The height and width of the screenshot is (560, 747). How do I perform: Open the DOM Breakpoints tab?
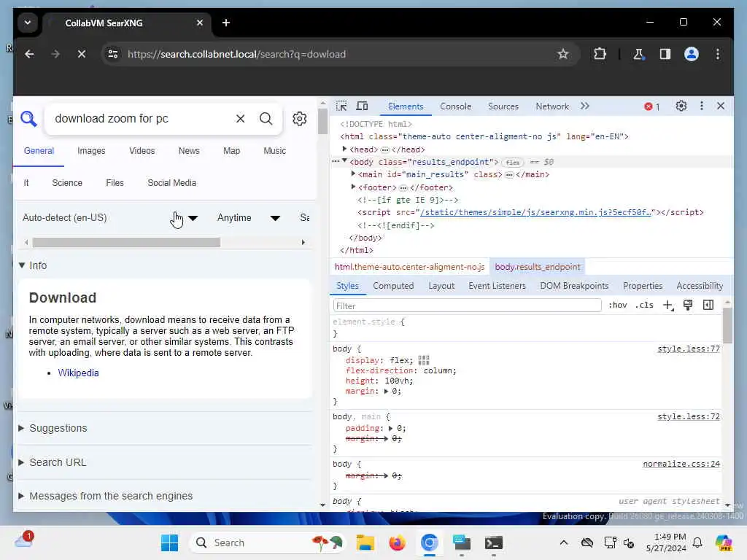click(574, 286)
